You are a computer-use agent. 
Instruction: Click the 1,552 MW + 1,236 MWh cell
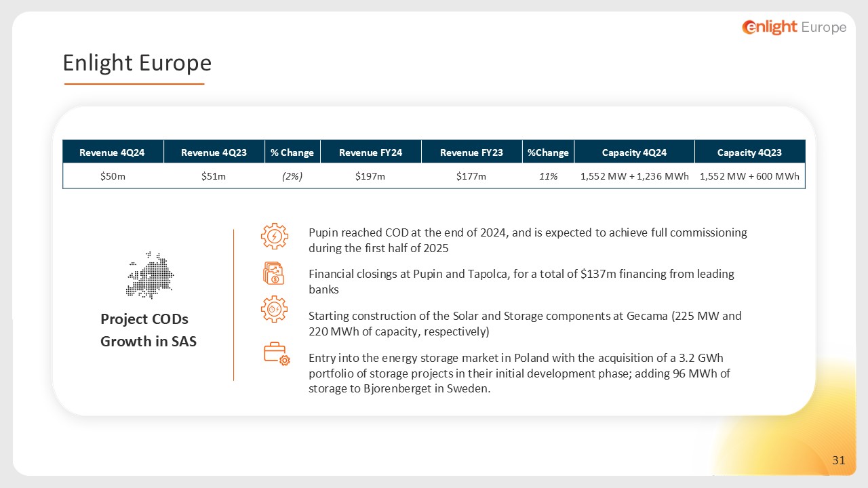pyautogui.click(x=634, y=176)
